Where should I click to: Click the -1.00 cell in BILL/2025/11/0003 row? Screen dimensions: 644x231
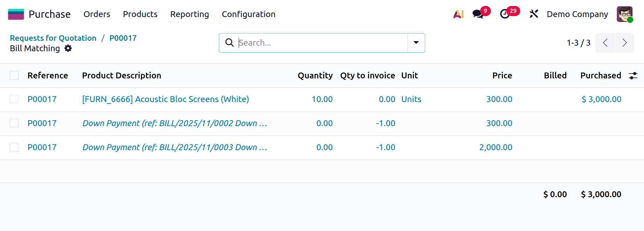tap(385, 147)
